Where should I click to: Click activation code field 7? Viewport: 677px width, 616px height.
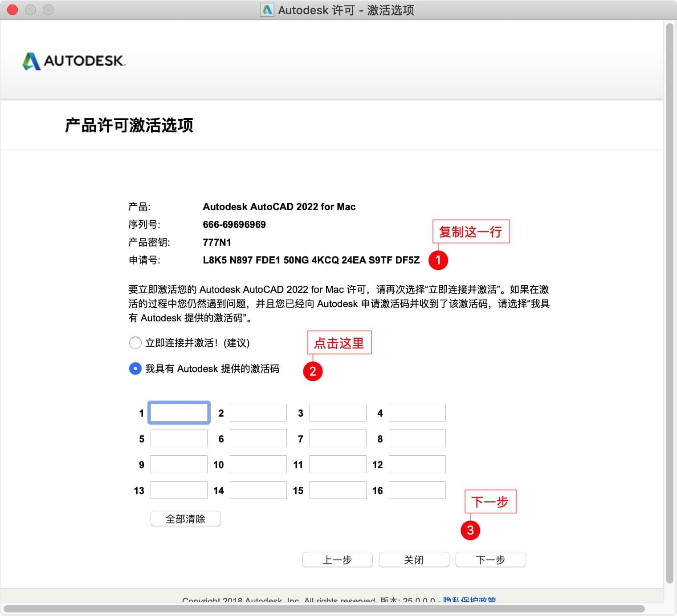pyautogui.click(x=338, y=438)
